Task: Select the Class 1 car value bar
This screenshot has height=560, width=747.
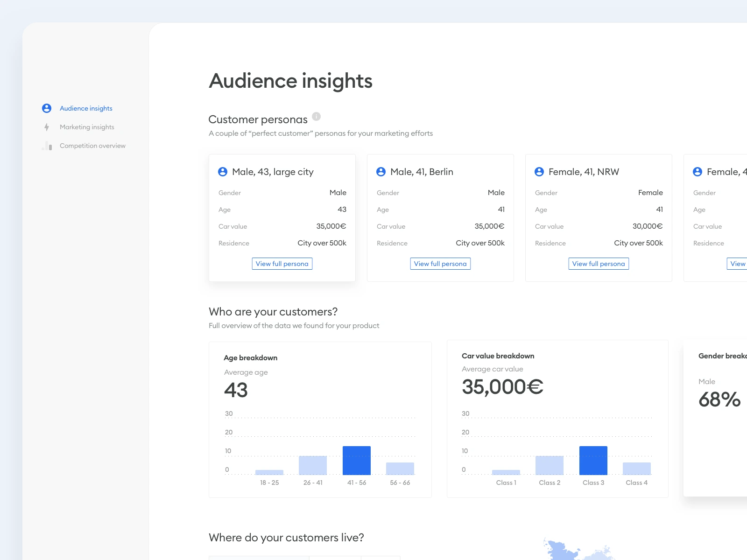Action: point(506,472)
